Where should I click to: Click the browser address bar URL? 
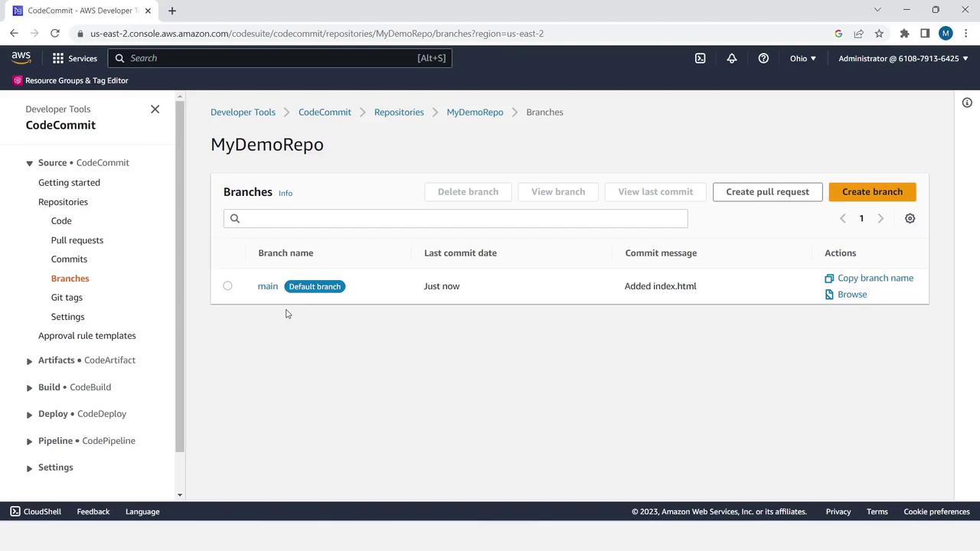click(317, 34)
